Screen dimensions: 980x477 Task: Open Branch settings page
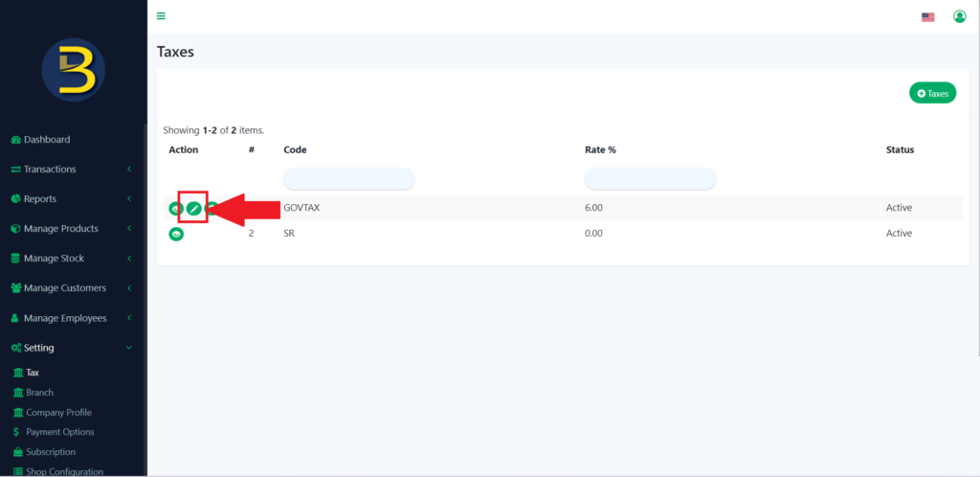[39, 393]
